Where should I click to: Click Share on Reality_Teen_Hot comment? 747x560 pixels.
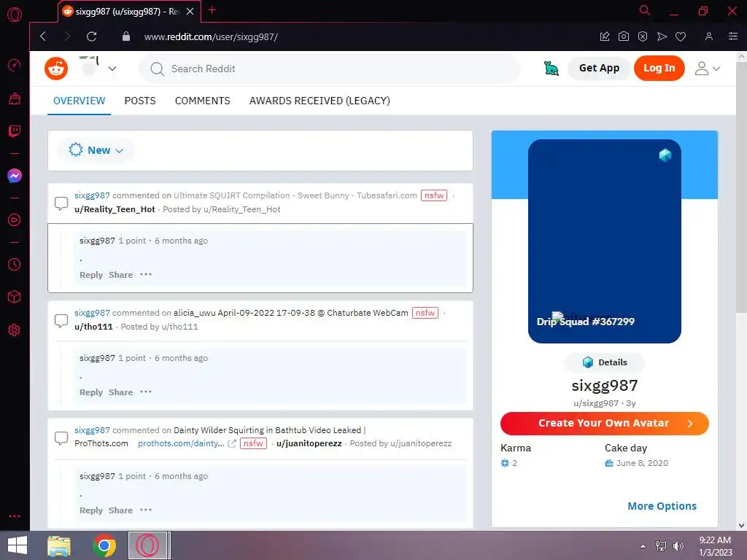pos(120,275)
